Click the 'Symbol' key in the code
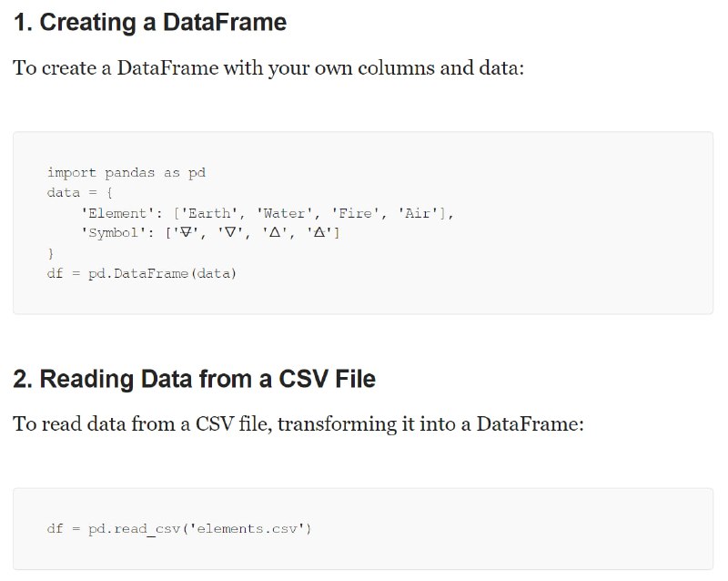 113,233
